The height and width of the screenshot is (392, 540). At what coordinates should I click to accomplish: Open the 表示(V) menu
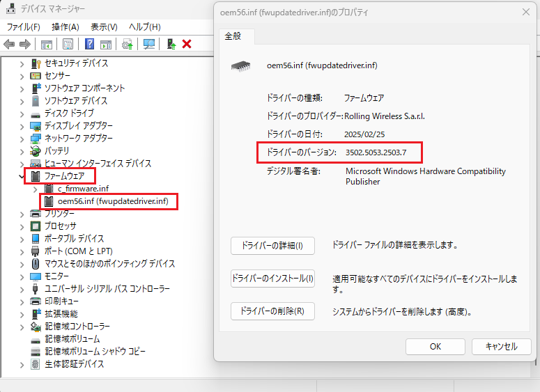pos(104,27)
